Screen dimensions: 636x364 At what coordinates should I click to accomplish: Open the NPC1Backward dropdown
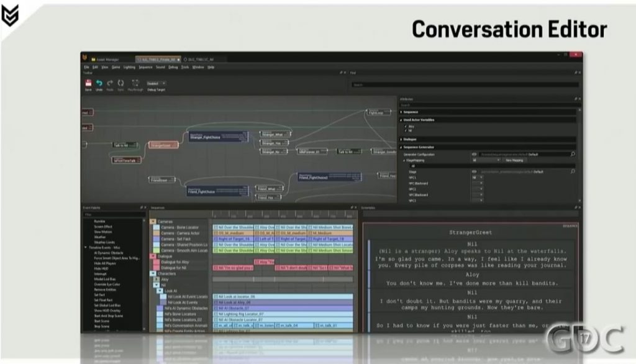click(x=477, y=183)
